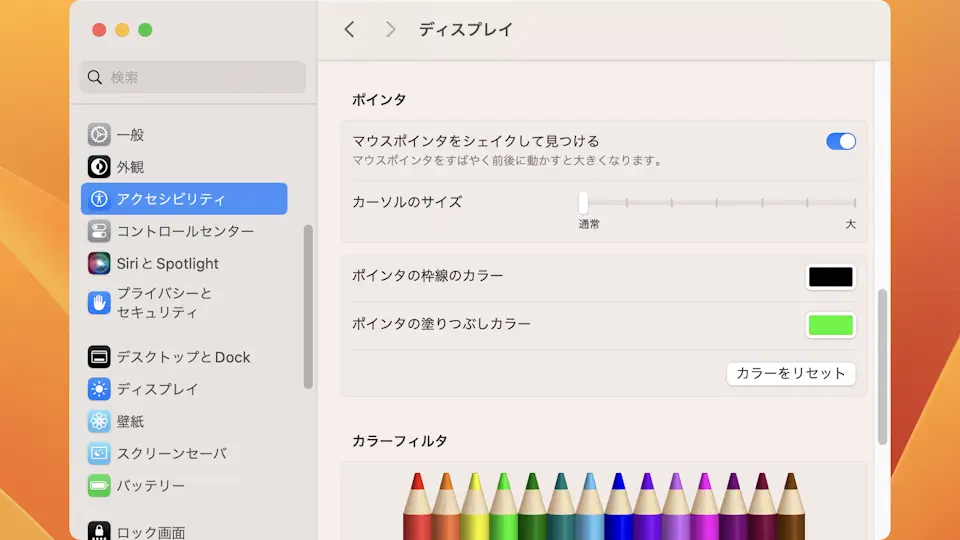Click the Desktop と Dock icon
This screenshot has height=540, width=960.
pos(99,357)
